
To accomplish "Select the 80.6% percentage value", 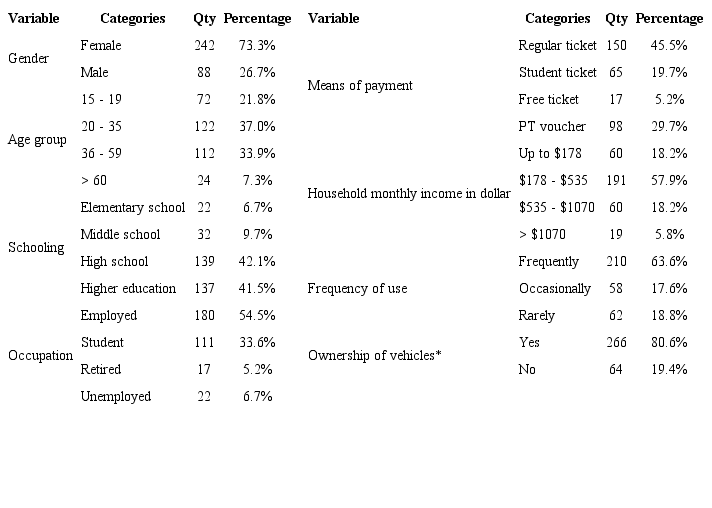I will pos(669,343).
